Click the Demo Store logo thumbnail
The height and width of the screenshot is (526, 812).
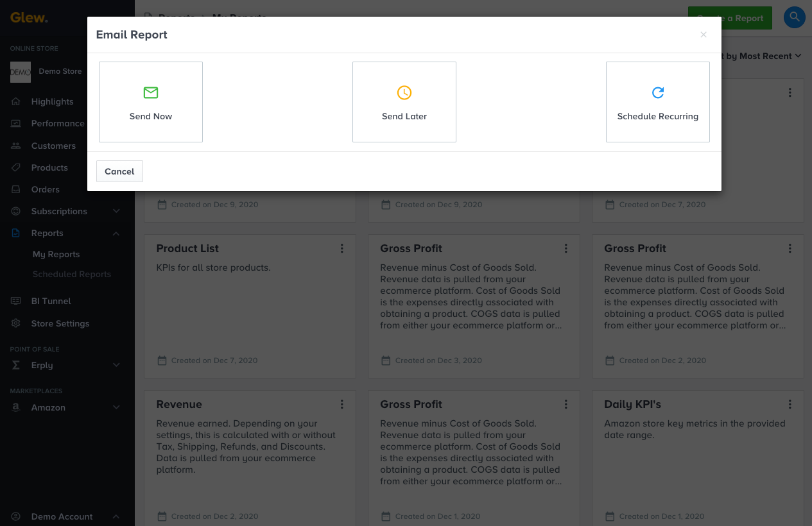[21, 72]
